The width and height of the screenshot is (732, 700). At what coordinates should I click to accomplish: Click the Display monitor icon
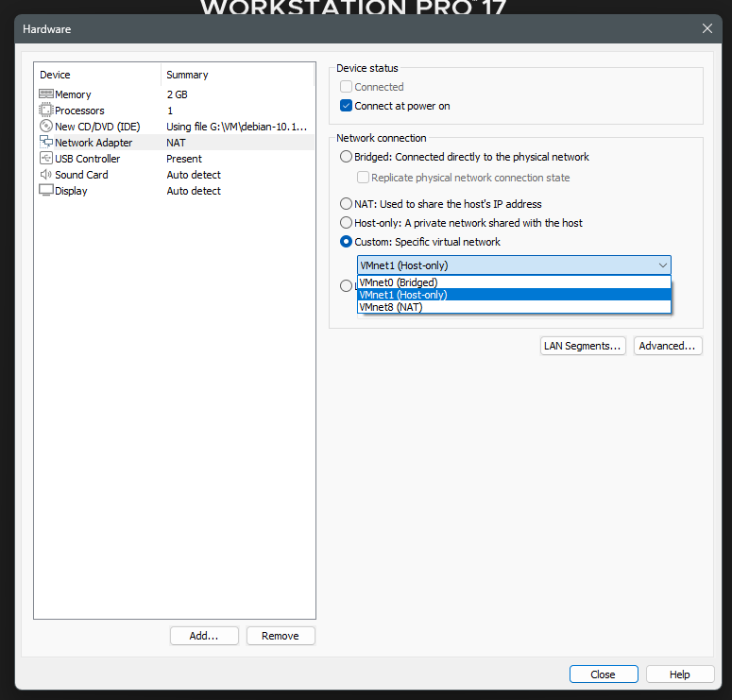[45, 191]
